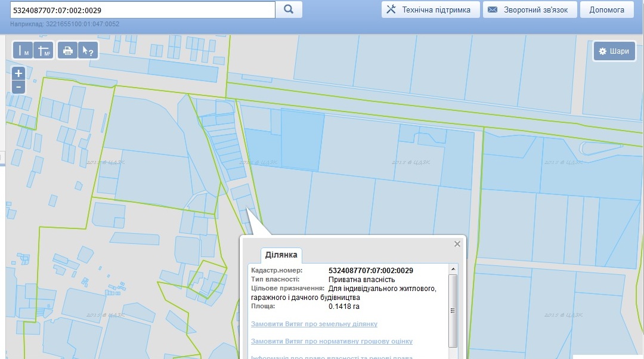Click the example number text under search

(x=65, y=24)
